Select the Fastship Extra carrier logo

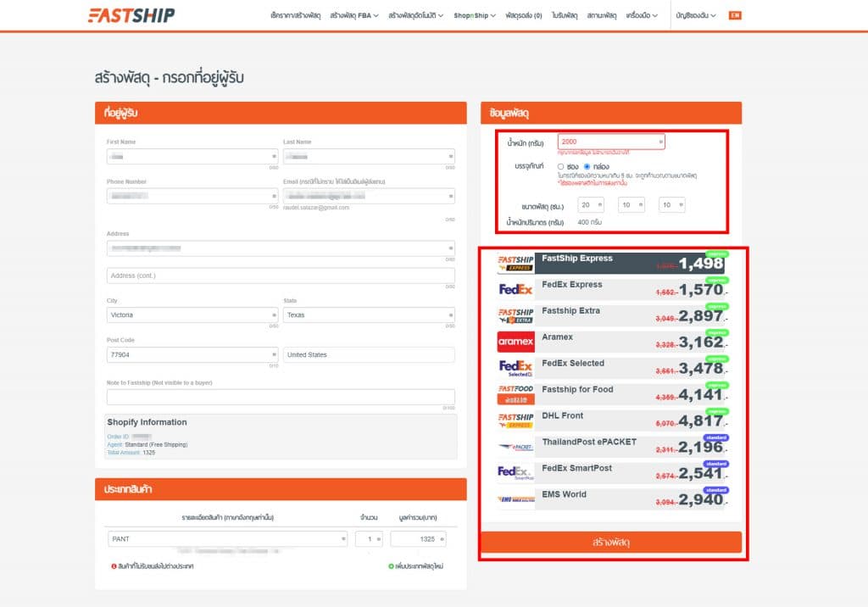pyautogui.click(x=515, y=316)
